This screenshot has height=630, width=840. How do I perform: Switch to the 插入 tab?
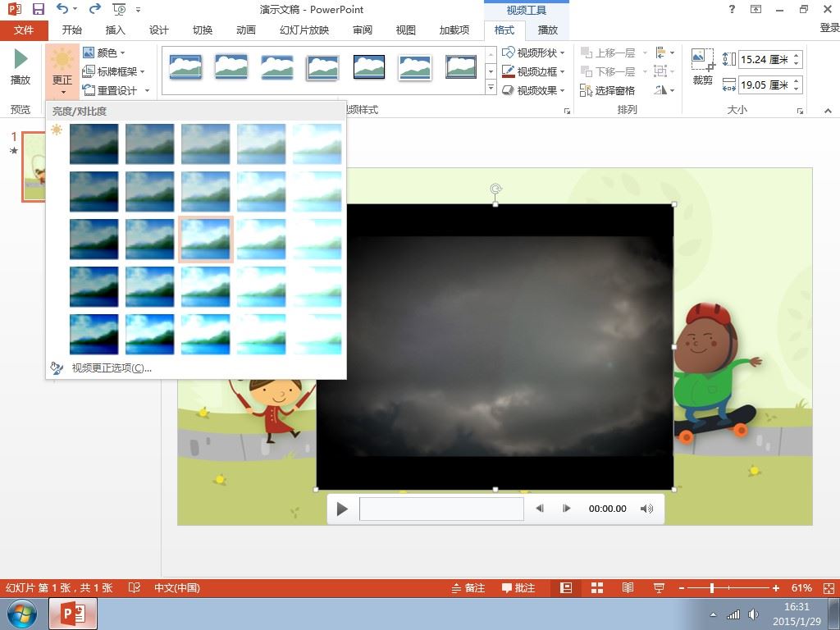point(115,30)
